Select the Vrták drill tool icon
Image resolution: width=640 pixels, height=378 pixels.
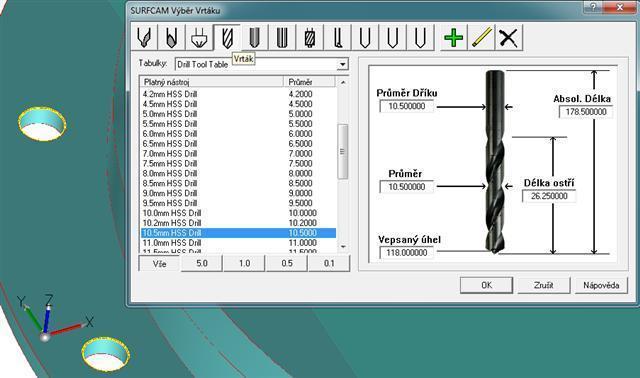click(x=227, y=38)
